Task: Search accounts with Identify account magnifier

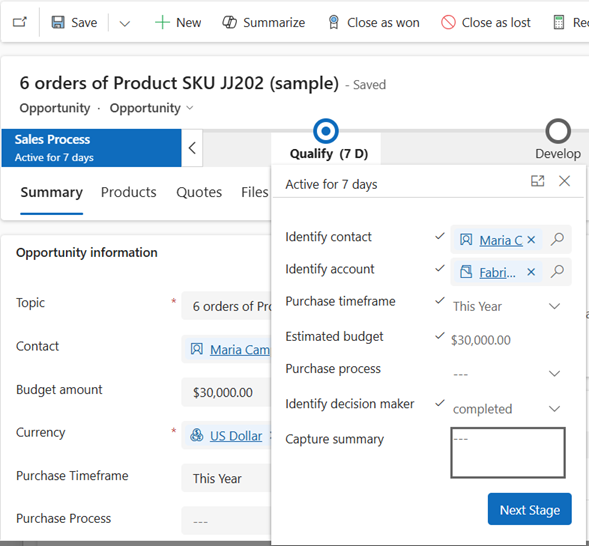Action: (x=557, y=271)
